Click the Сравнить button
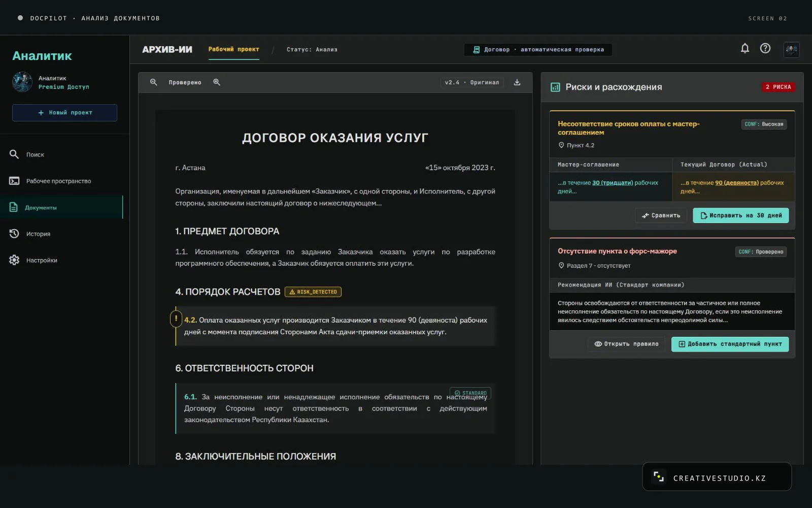Image resolution: width=812 pixels, height=508 pixels. (x=661, y=215)
